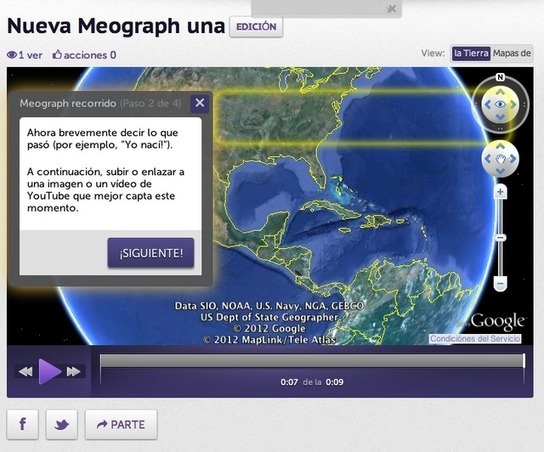Share on Twitter
Viewport: 544px width, 452px height.
pyautogui.click(x=61, y=424)
